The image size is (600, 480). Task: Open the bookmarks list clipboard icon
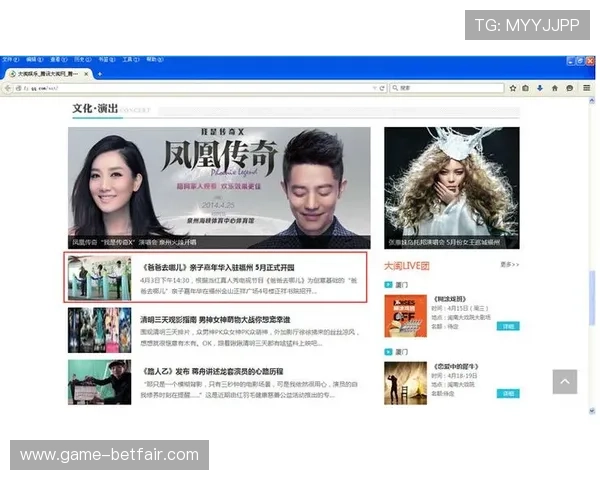pyautogui.click(x=525, y=88)
